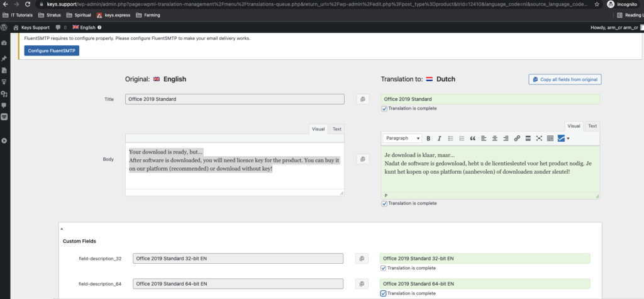Uncheck Translation is complete under Title
The image size is (644, 299).
pos(384,108)
